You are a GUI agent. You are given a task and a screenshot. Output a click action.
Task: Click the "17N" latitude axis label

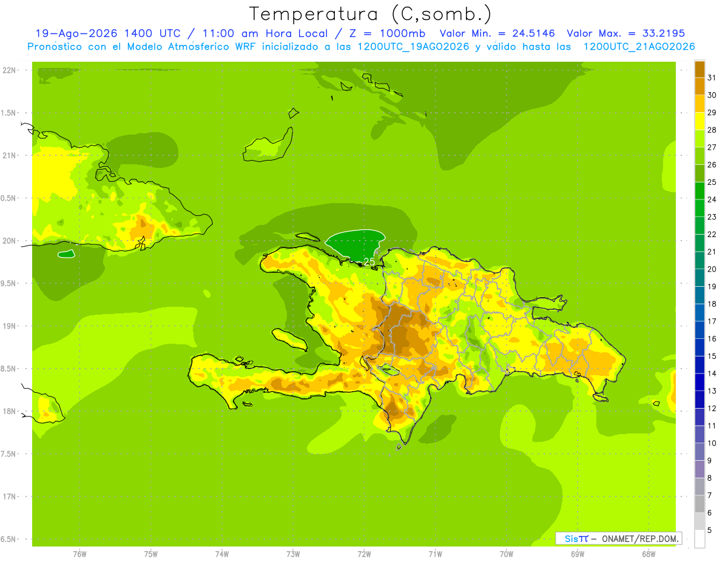point(10,497)
